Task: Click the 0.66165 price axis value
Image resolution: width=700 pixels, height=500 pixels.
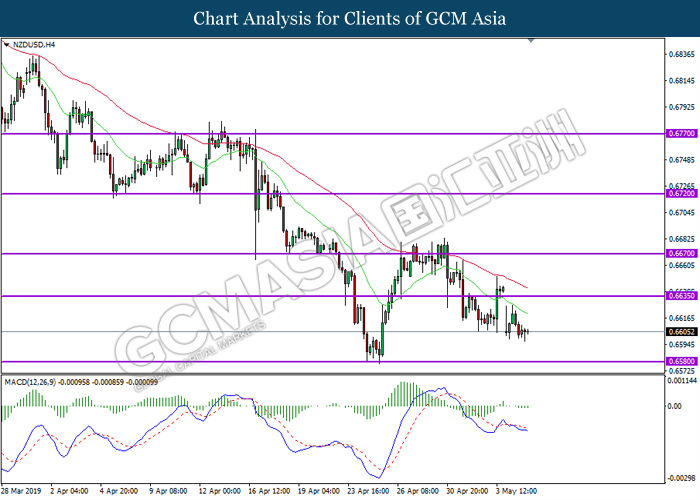Action: click(x=682, y=318)
